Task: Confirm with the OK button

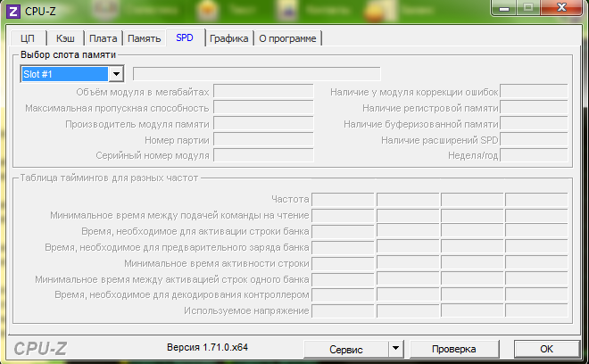Action: (547, 348)
